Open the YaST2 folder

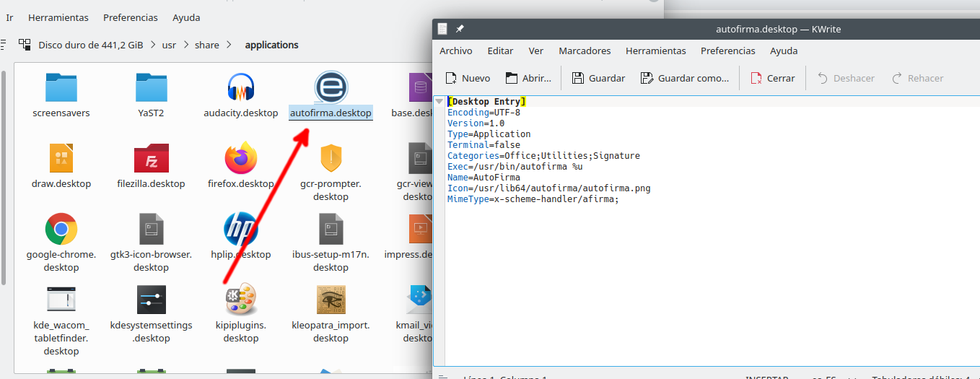pos(151,88)
